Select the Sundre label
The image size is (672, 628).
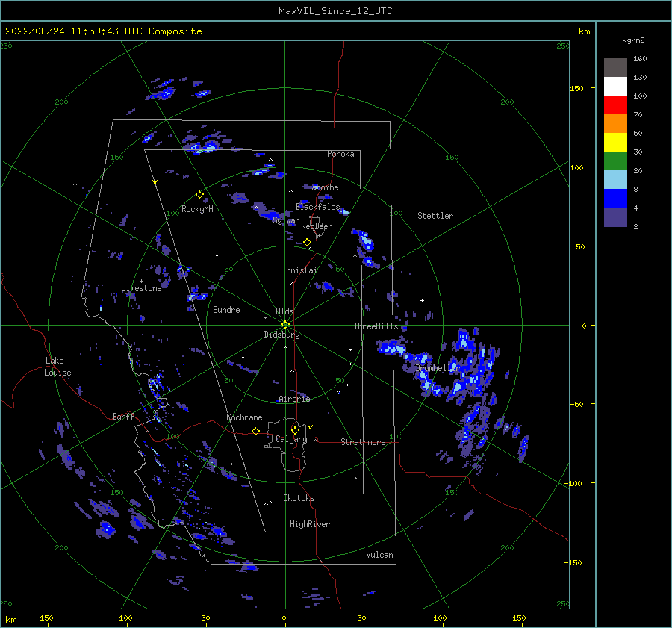pos(226,310)
